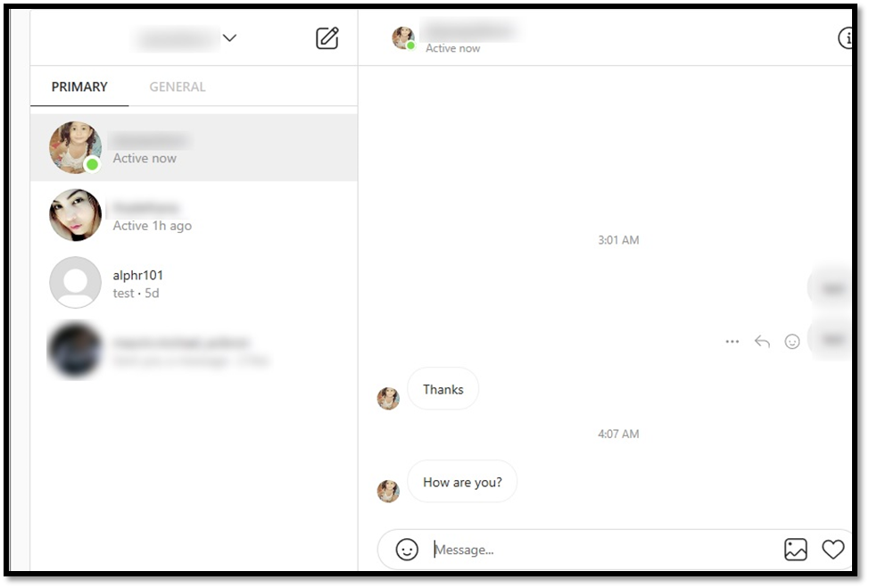
Task: Select the conversation marked Active now
Action: point(194,148)
